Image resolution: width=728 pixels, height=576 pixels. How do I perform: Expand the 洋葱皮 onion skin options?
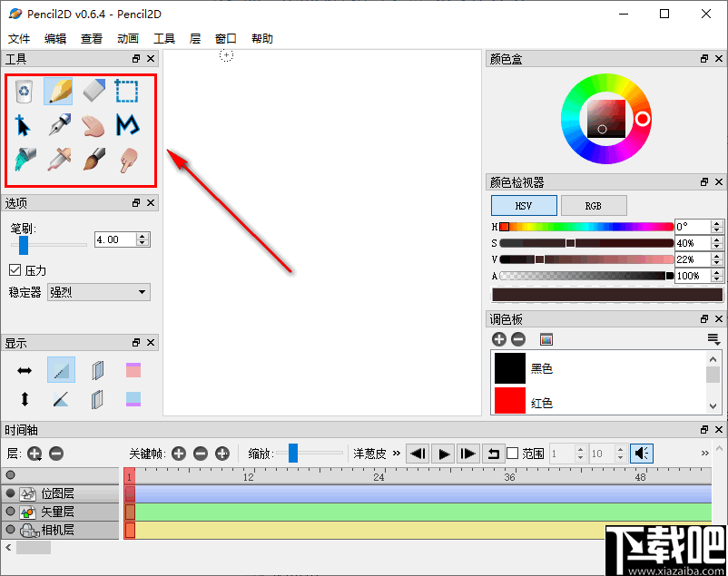pyautogui.click(x=398, y=454)
